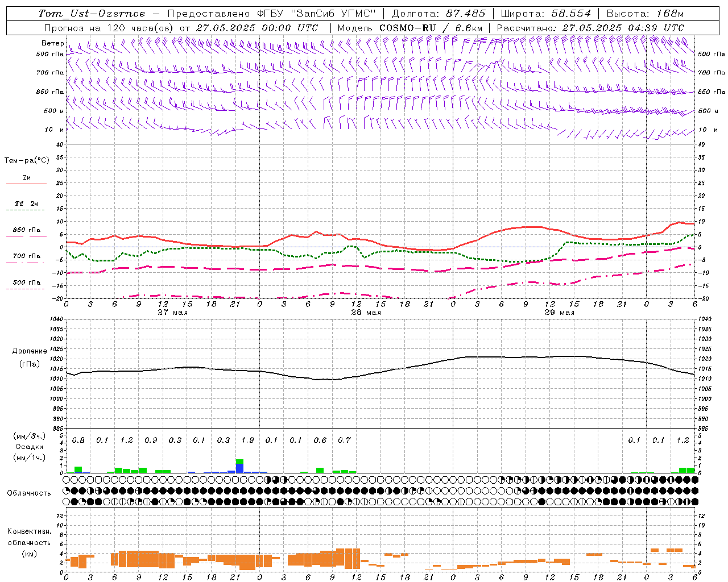Click the 27 мая date label

[172, 313]
